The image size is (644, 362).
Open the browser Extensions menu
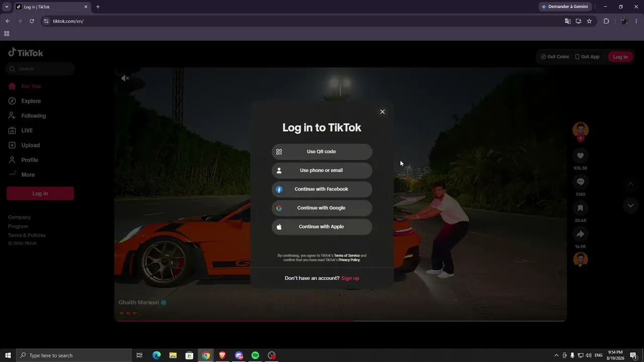point(606,21)
